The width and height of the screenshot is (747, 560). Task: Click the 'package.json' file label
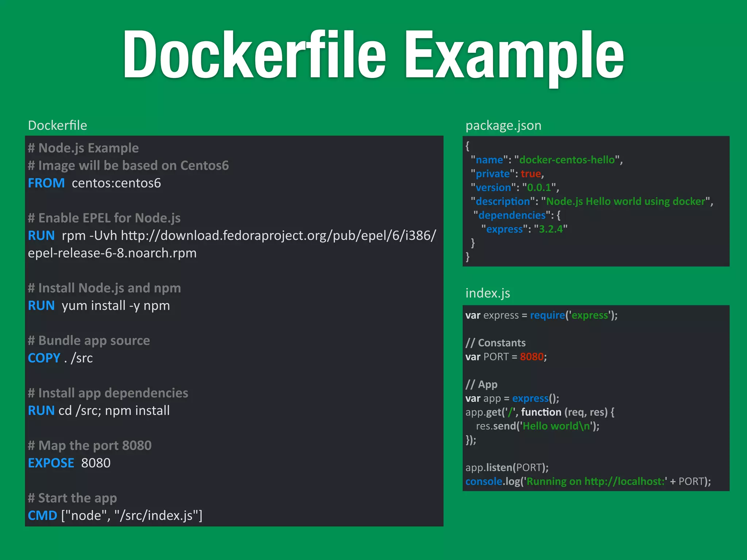pyautogui.click(x=503, y=126)
